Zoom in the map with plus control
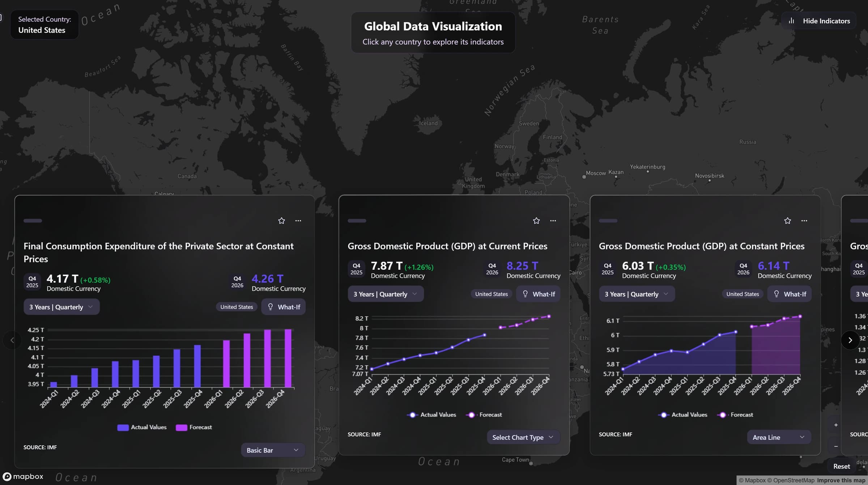868x485 pixels. point(836,425)
